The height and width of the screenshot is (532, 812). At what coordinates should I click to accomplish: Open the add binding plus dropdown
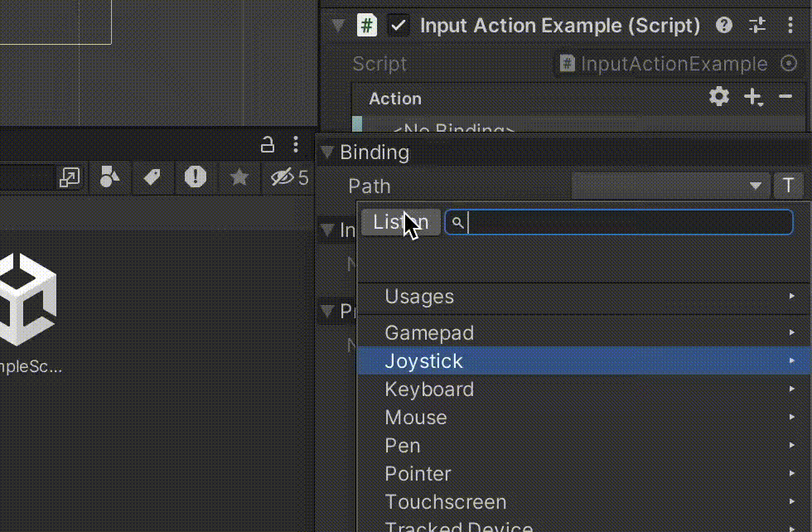coord(753,98)
